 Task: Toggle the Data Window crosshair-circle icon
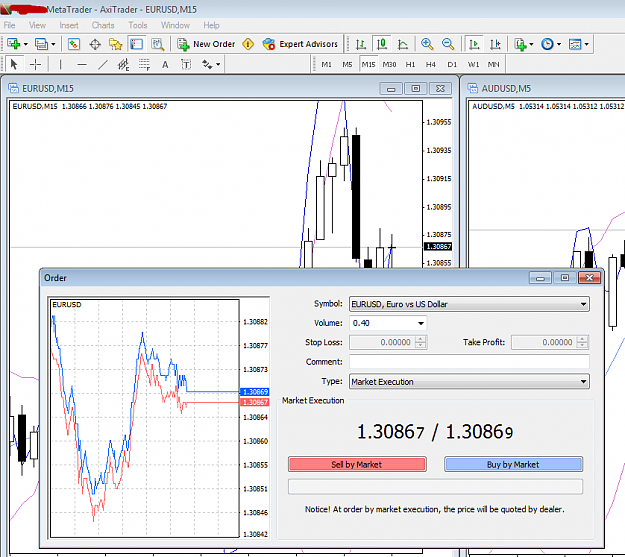[x=95, y=44]
